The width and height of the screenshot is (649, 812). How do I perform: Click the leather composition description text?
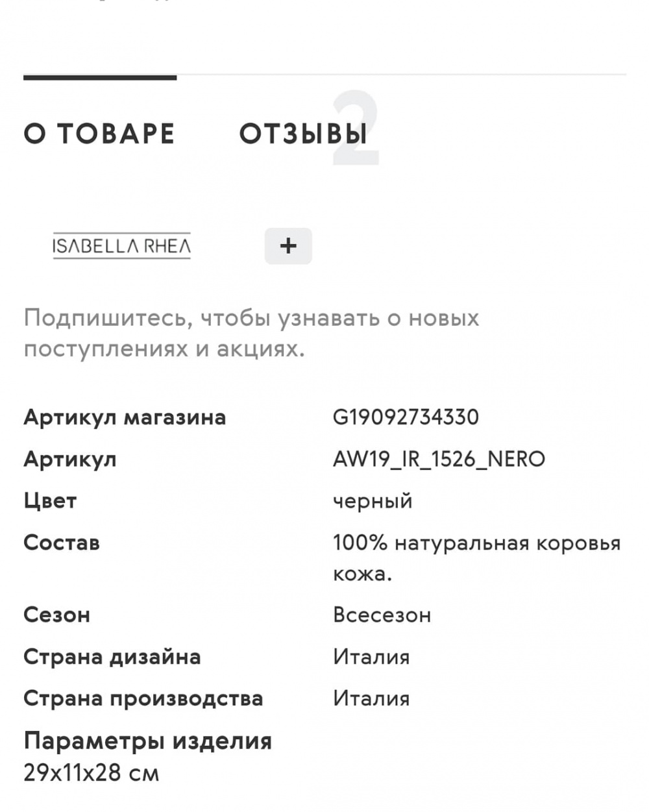477,558
